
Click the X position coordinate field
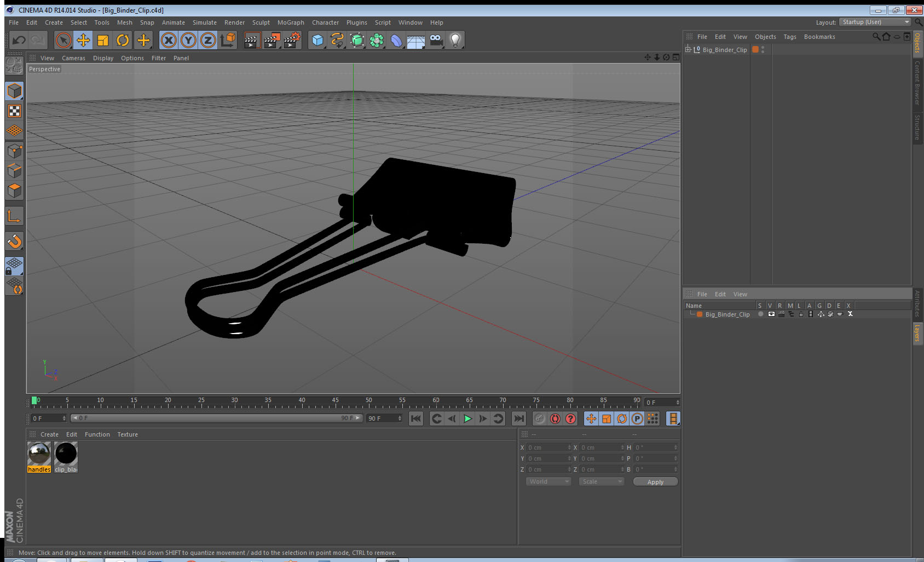pyautogui.click(x=548, y=448)
